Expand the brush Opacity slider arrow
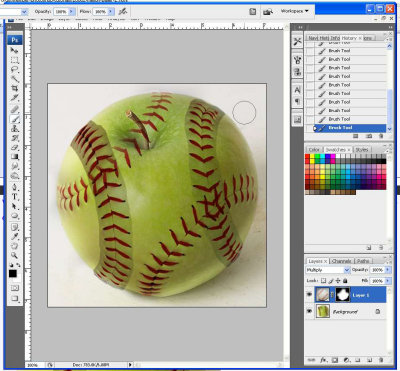This screenshot has width=400, height=371. click(x=71, y=11)
